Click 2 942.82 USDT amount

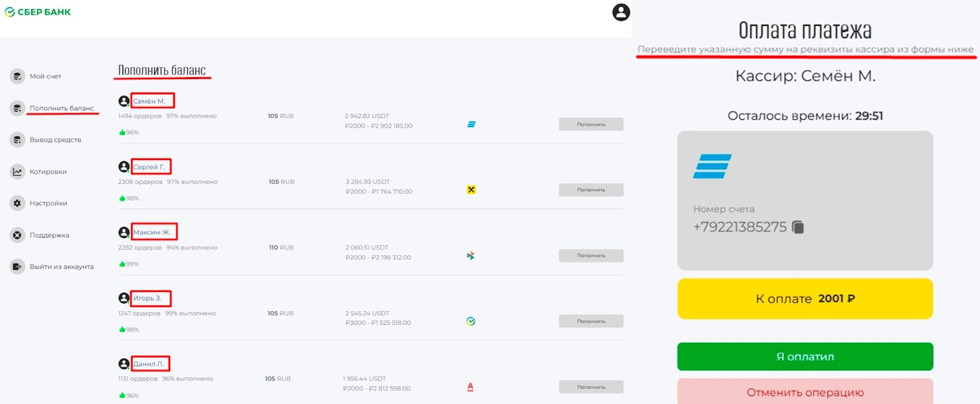coord(367,116)
